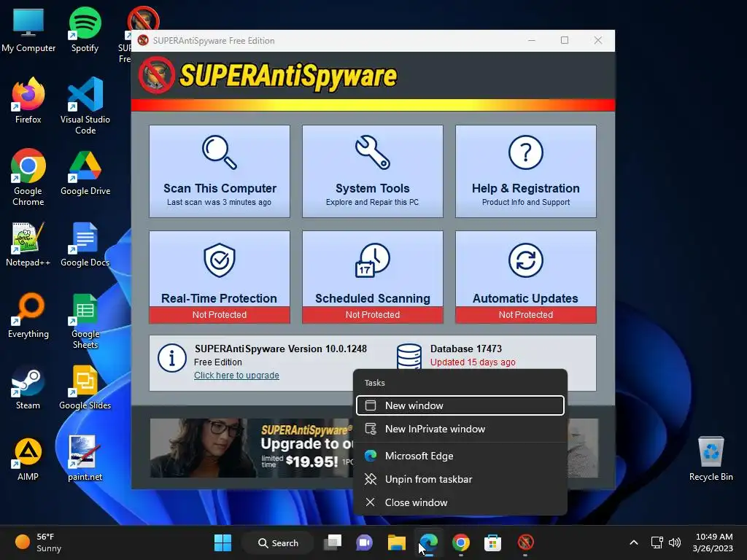Select Google Sheets desktop shortcut
The height and width of the screenshot is (560, 747).
tap(85, 321)
